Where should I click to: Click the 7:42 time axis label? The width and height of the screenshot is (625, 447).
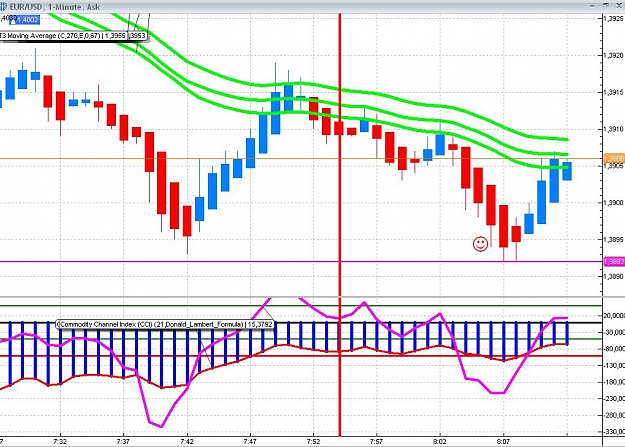[187, 441]
